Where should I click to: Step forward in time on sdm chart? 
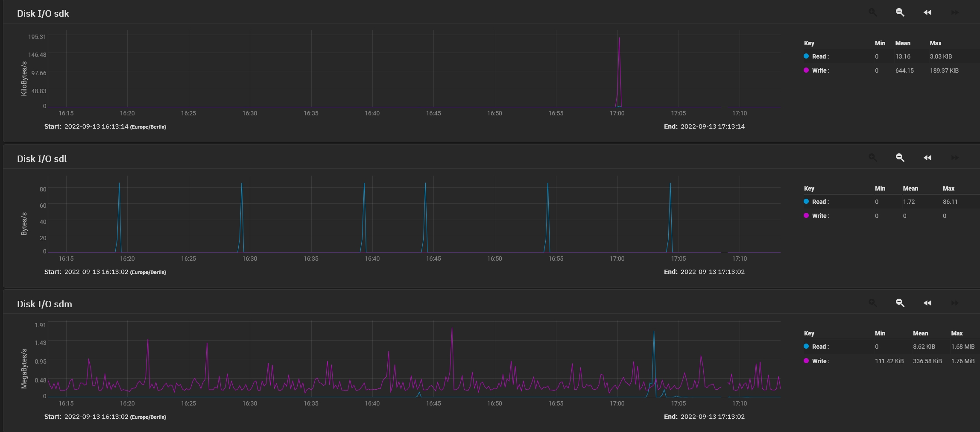tap(955, 303)
